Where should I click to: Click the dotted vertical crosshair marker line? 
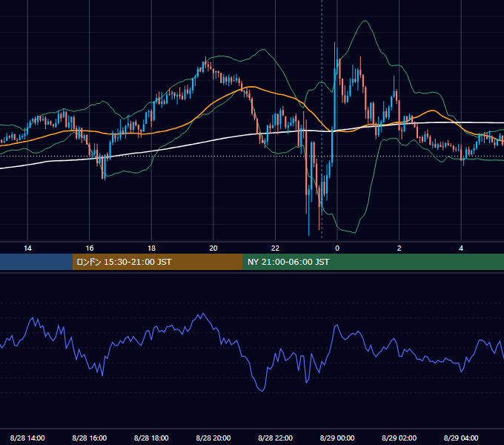point(322,119)
